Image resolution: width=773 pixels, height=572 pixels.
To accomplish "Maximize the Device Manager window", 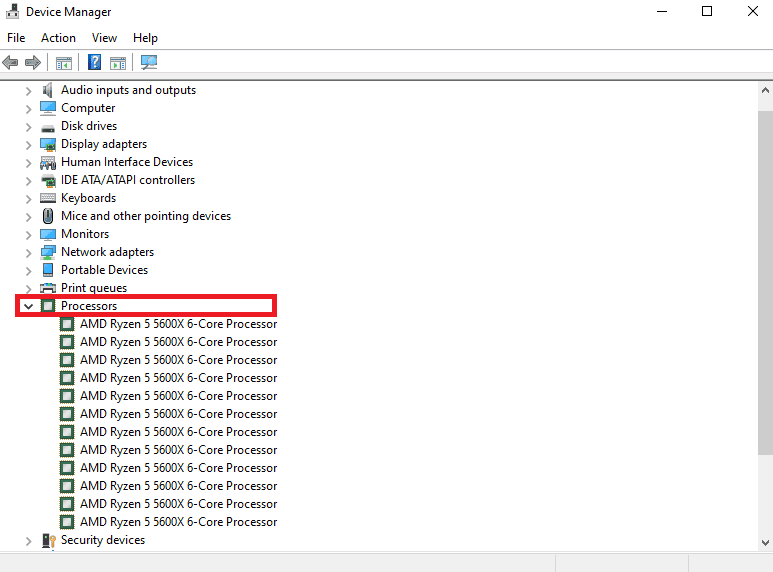I will click(x=707, y=11).
